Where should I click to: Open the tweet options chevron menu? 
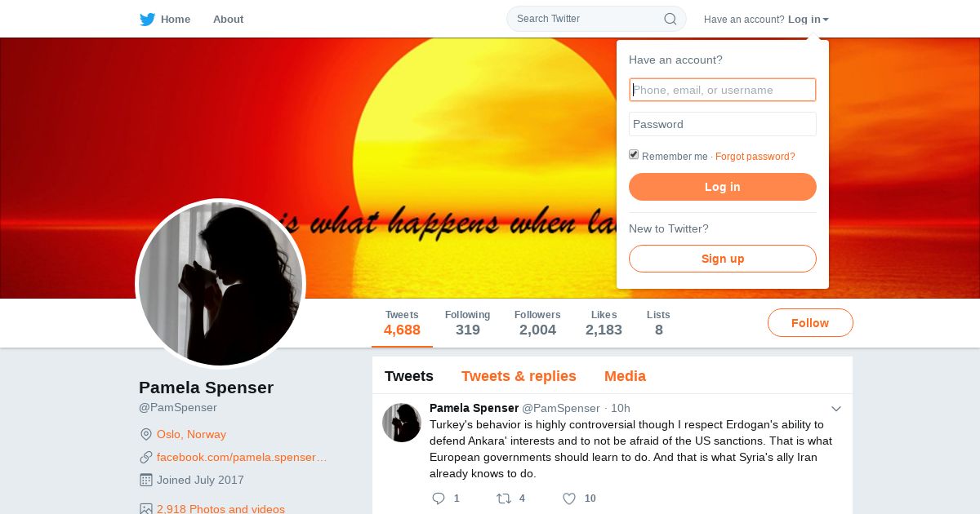836,408
